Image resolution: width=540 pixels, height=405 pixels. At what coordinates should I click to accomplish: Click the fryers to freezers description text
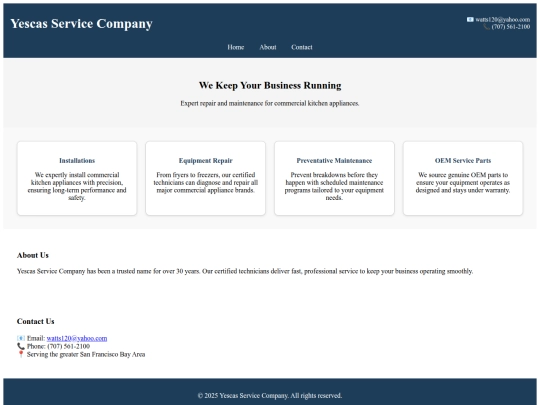tap(206, 183)
